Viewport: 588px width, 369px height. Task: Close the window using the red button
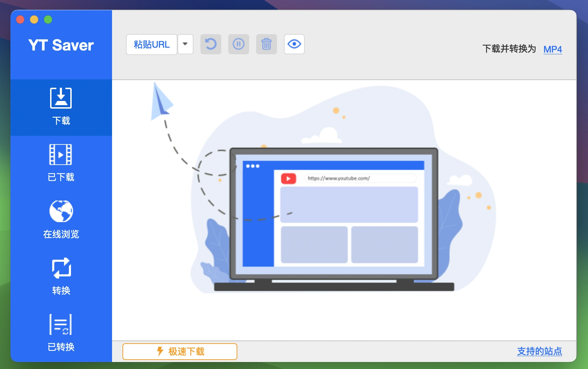click(20, 19)
